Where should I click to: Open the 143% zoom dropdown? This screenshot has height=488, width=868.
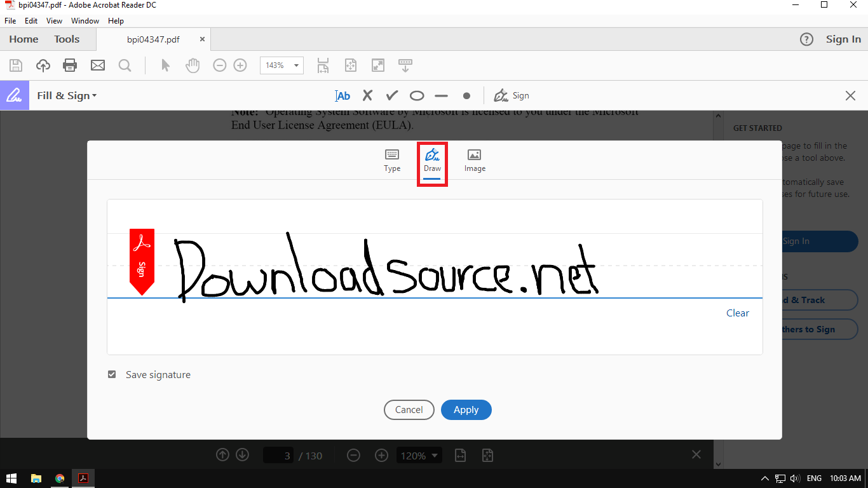(281, 65)
